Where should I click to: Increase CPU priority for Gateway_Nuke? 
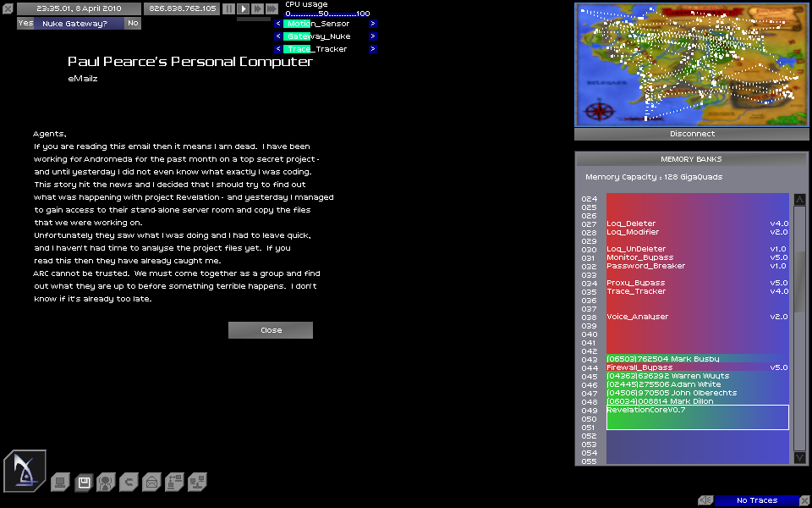pos(373,36)
